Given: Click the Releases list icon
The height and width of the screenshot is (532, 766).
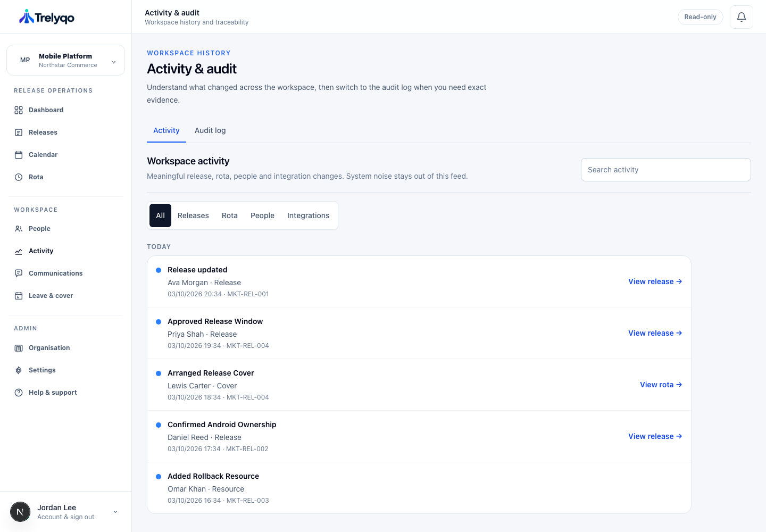Looking at the screenshot, I should click(x=19, y=132).
